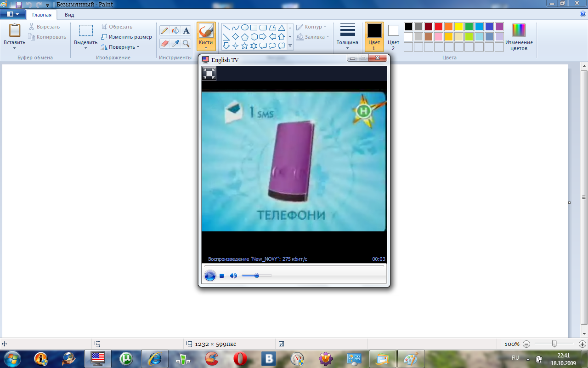The height and width of the screenshot is (368, 588).
Task: Click play button in English TV player
Action: coord(210,276)
